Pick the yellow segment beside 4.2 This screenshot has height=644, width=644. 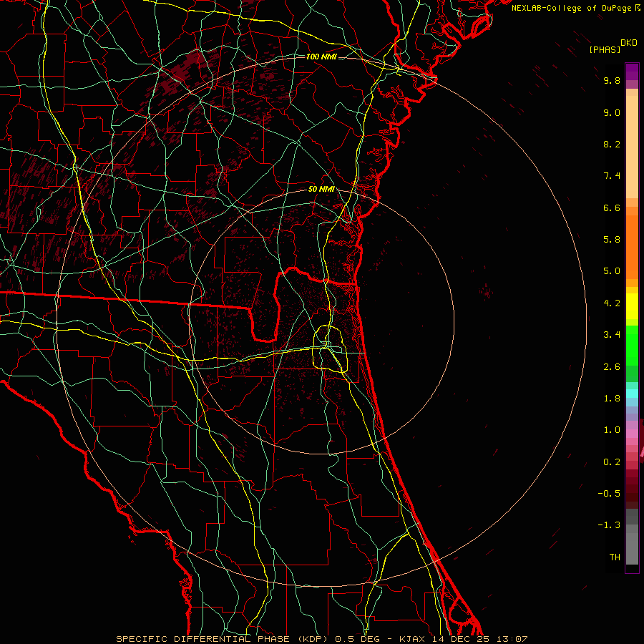[632, 306]
